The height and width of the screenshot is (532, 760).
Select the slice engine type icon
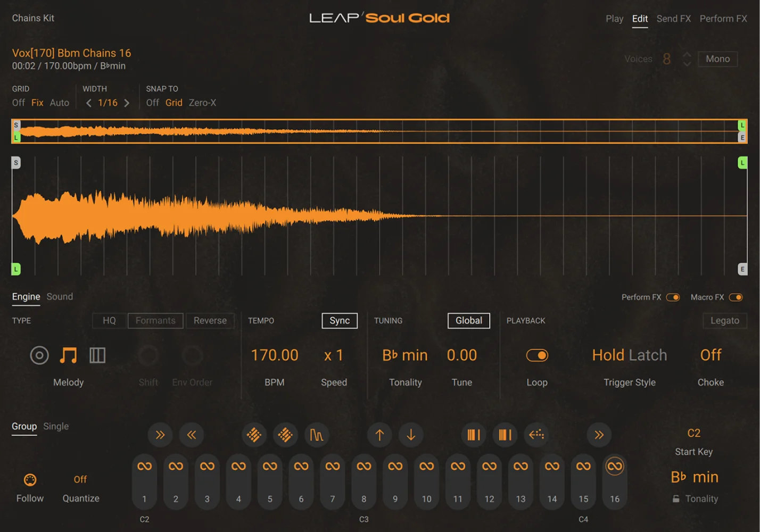[98, 355]
